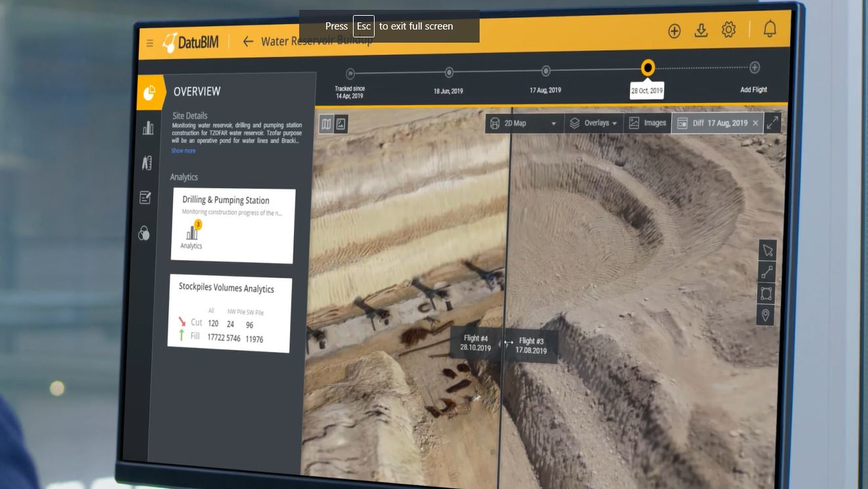Open the hamburger menu beside the DatuBIM logo
Image resolution: width=868 pixels, height=489 pixels.
(x=150, y=43)
